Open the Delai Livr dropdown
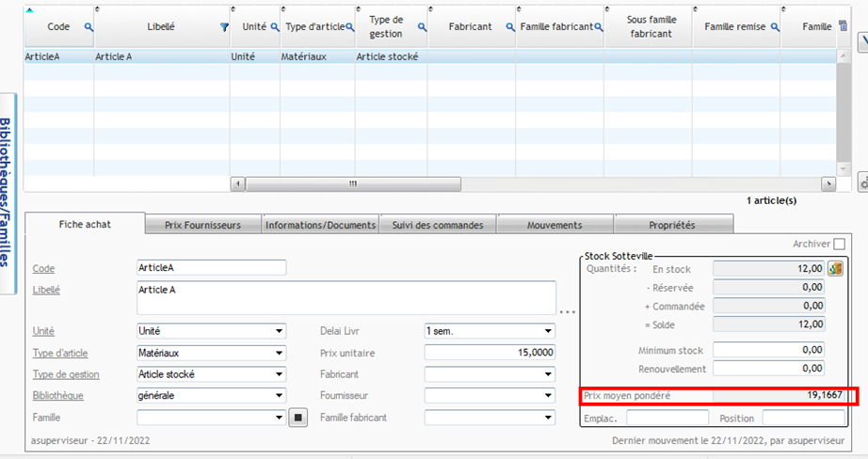 [x=548, y=331]
